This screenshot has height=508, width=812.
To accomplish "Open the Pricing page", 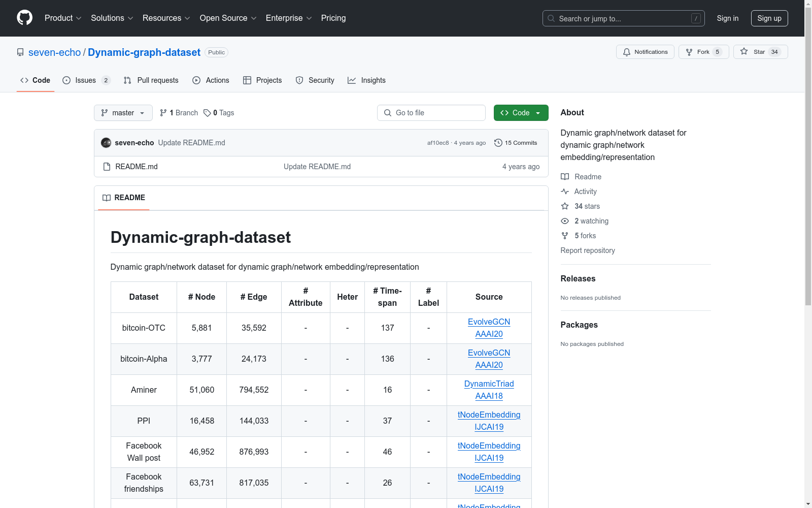I will coord(333,18).
